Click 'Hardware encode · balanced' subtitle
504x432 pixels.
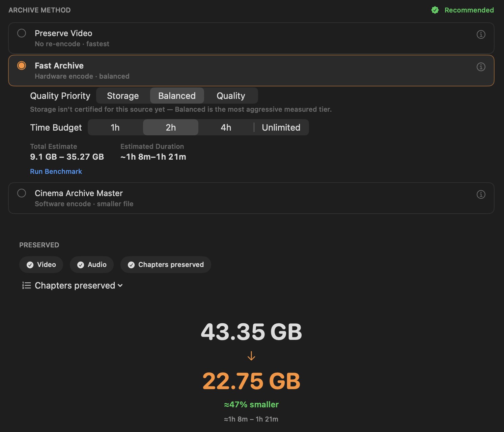coord(82,76)
